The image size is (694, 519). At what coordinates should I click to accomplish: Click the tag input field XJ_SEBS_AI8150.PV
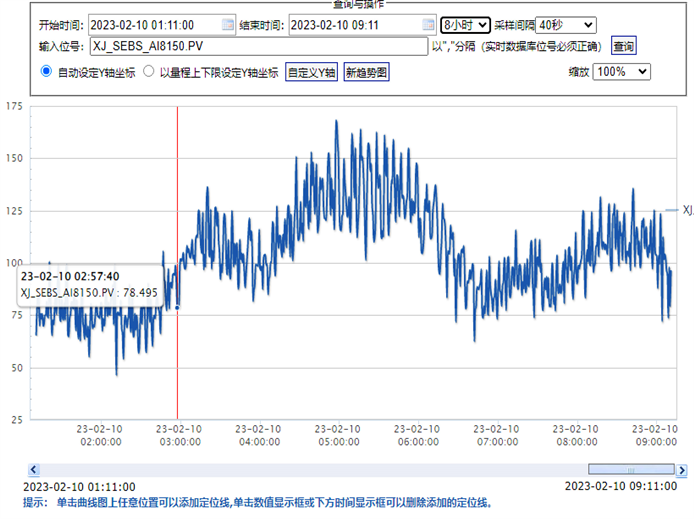tap(258, 46)
